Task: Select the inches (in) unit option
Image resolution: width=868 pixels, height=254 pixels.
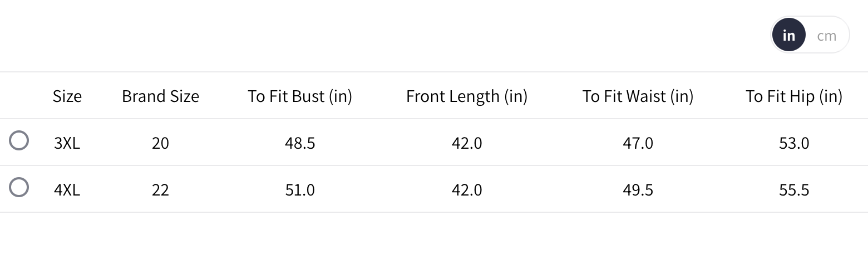Action: pyautogui.click(x=788, y=35)
